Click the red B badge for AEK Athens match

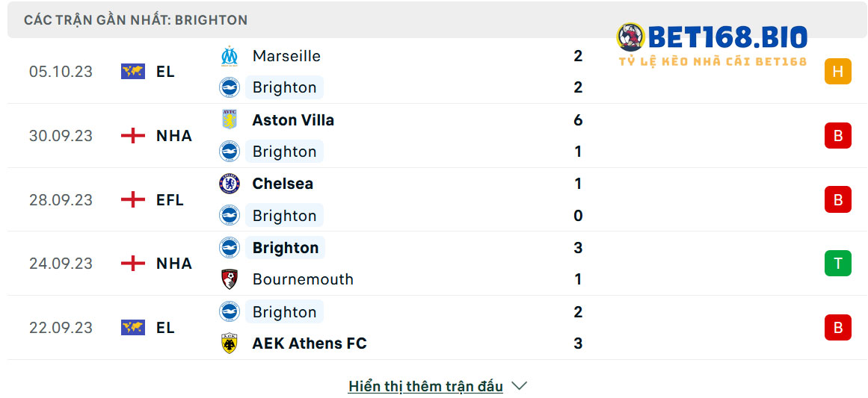pos(837,327)
